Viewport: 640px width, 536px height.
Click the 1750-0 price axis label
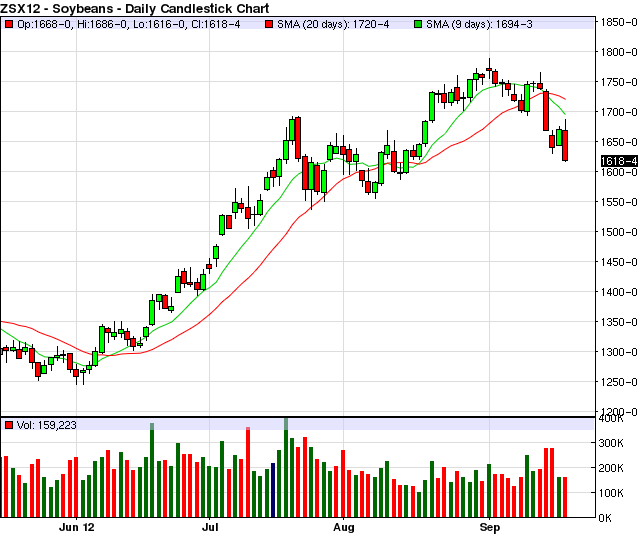coord(619,82)
